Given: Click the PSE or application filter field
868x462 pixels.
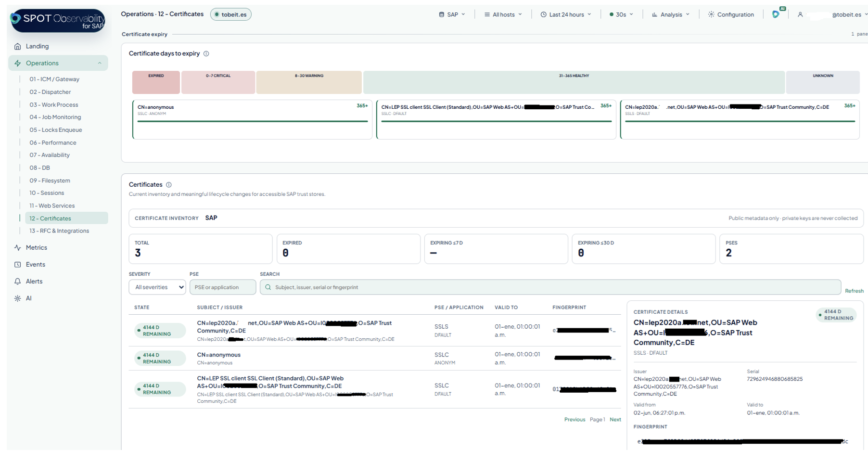Looking at the screenshot, I should 223,287.
